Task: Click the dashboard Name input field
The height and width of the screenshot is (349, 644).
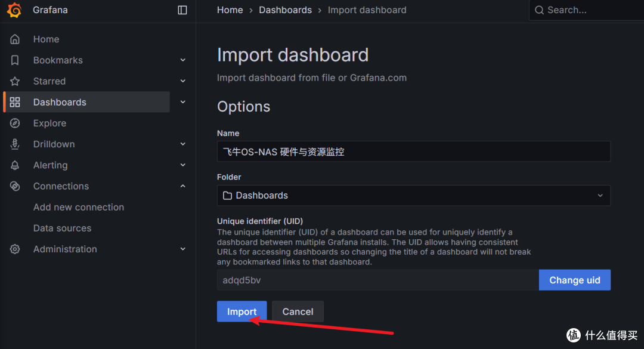Action: [x=414, y=152]
